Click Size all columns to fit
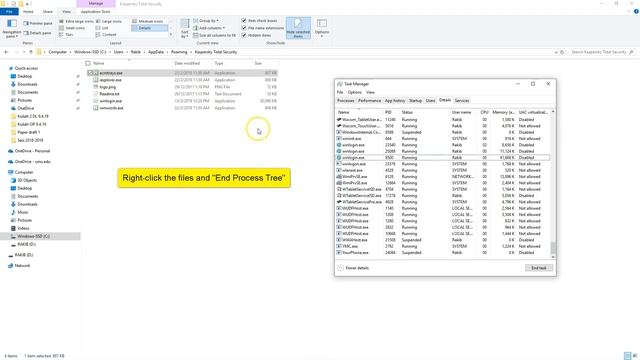Screen dimensions: 640x360 (214, 35)
